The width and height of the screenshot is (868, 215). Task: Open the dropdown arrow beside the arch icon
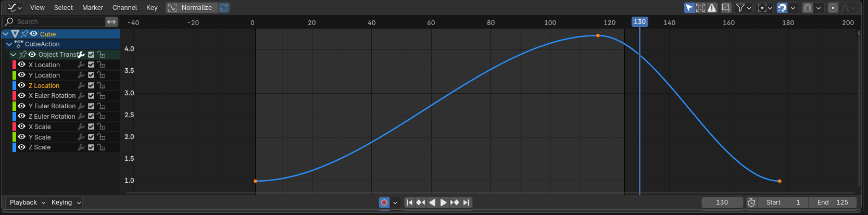coord(819,8)
